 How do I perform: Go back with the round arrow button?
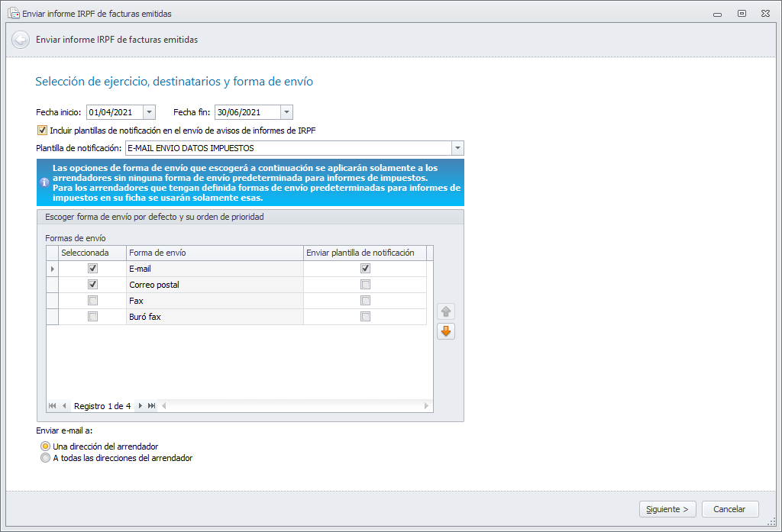tap(21, 40)
